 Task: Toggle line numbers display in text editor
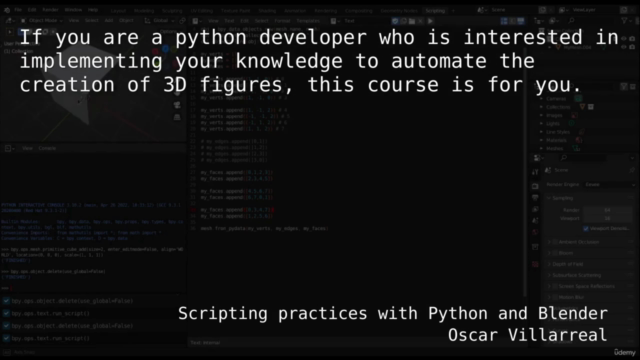(504, 21)
